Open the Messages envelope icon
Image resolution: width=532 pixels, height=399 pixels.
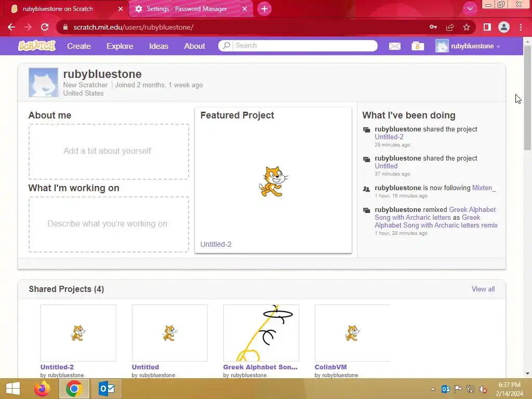pos(395,46)
